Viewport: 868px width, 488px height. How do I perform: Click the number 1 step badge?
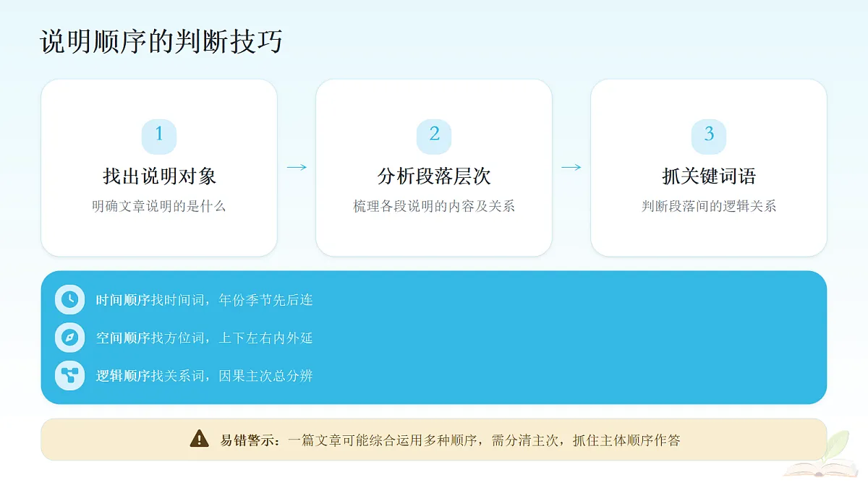(159, 136)
